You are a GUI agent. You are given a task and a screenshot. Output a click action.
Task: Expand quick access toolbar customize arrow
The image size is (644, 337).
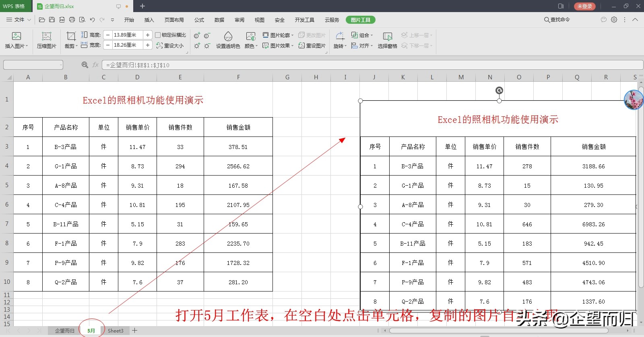pyautogui.click(x=112, y=20)
